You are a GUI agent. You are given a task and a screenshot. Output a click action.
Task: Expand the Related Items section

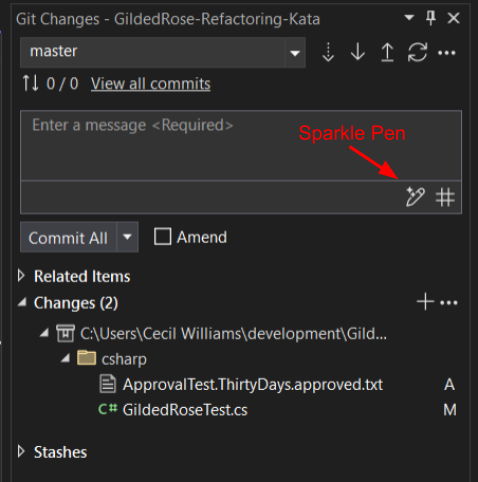21,276
